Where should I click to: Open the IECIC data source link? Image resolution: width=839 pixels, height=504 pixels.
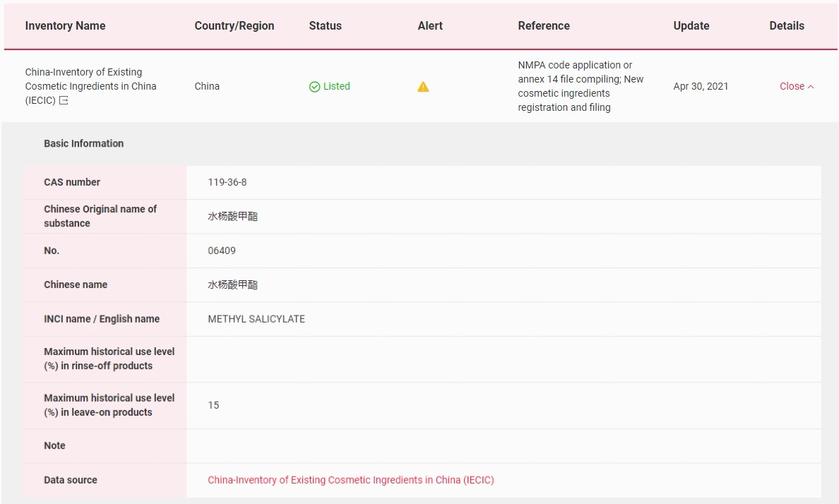tap(350, 480)
